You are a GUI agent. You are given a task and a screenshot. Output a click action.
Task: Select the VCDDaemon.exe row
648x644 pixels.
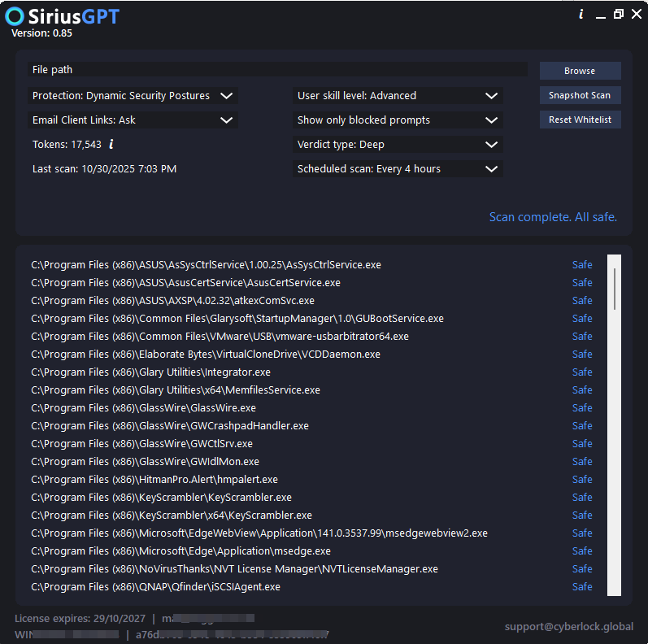click(311, 355)
